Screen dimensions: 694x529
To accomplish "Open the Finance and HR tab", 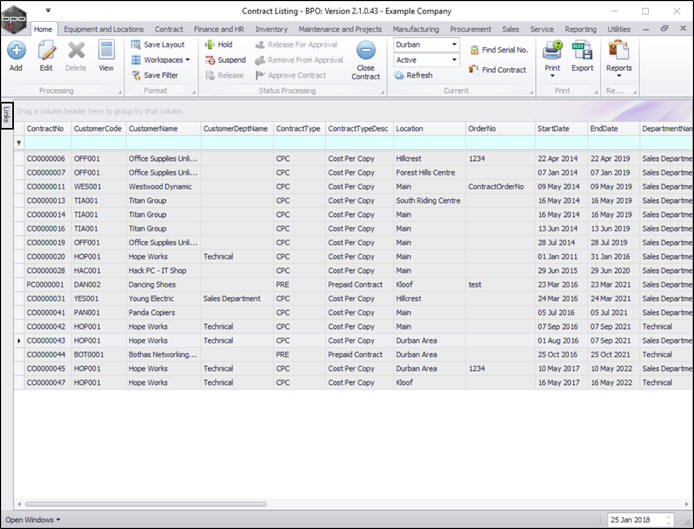I will 219,29.
